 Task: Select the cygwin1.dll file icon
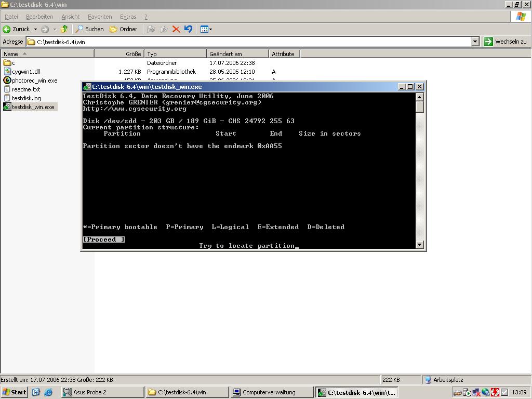(7, 71)
